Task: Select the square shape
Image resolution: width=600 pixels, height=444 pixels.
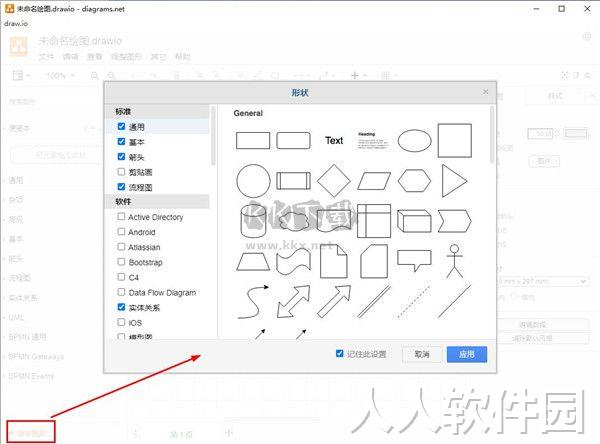Action: pyautogui.click(x=455, y=140)
